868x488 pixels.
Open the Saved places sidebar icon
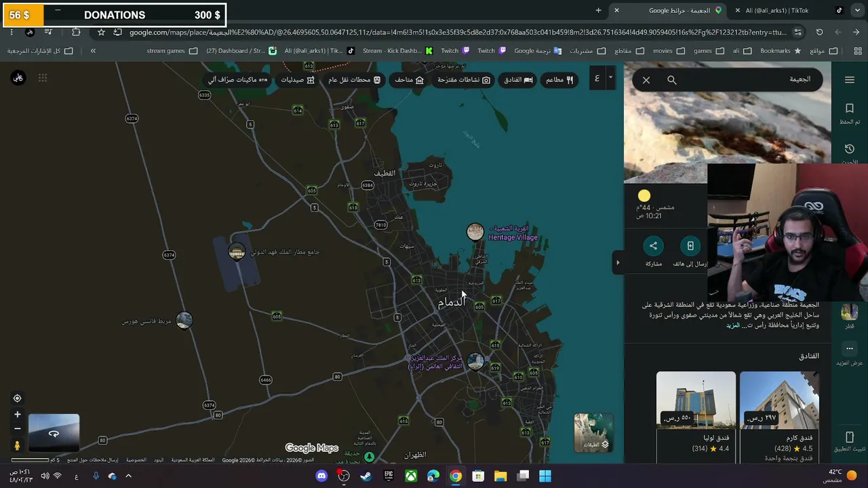pyautogui.click(x=850, y=113)
